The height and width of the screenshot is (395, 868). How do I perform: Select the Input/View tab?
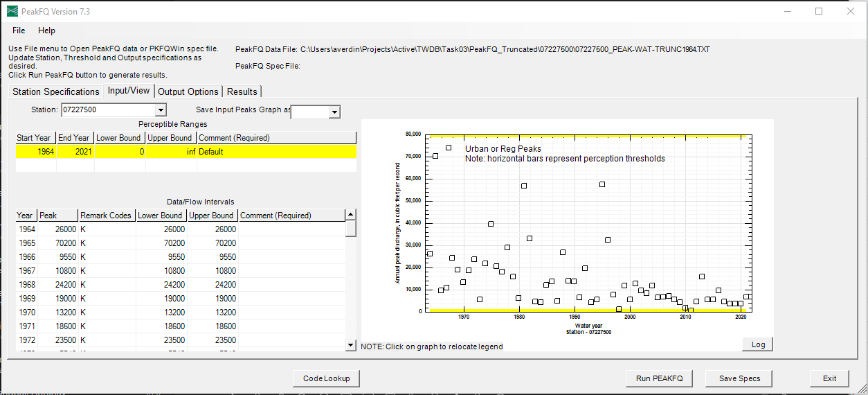click(129, 91)
